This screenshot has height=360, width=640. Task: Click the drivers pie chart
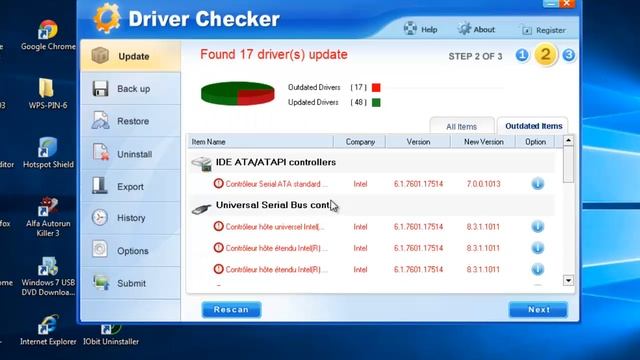pos(238,93)
